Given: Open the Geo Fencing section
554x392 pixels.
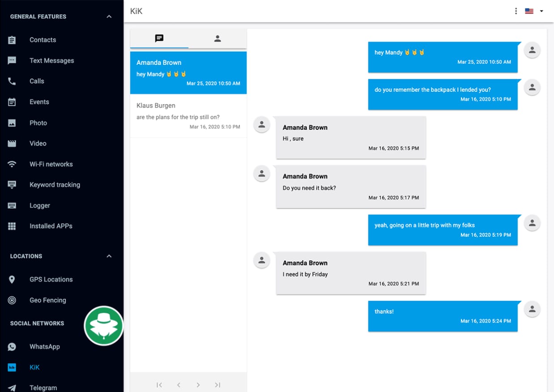Looking at the screenshot, I should (x=47, y=300).
